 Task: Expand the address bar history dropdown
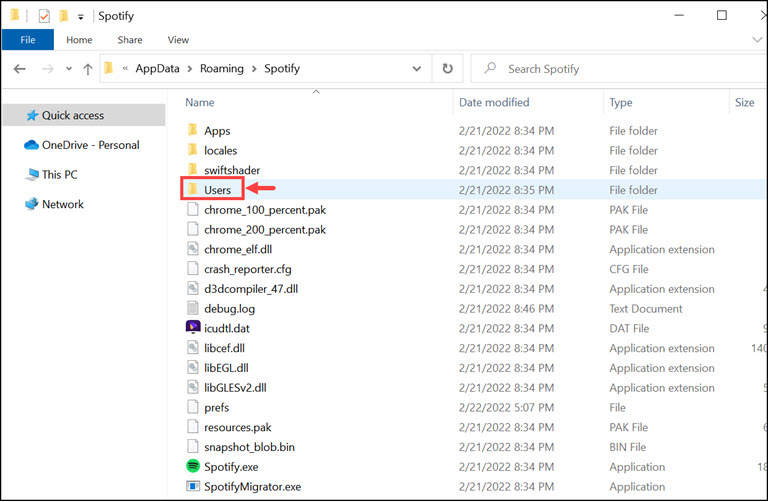coord(417,69)
